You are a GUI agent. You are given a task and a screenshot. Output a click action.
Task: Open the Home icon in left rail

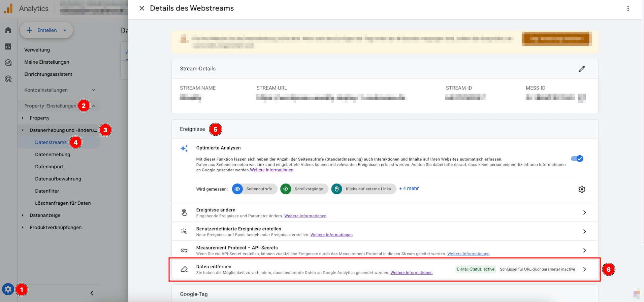[8, 30]
